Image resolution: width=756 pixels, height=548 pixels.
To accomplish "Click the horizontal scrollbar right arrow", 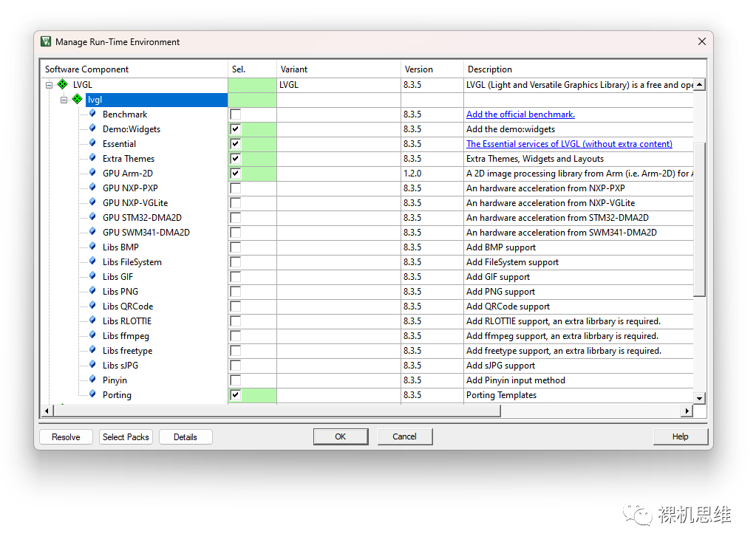I will [687, 411].
